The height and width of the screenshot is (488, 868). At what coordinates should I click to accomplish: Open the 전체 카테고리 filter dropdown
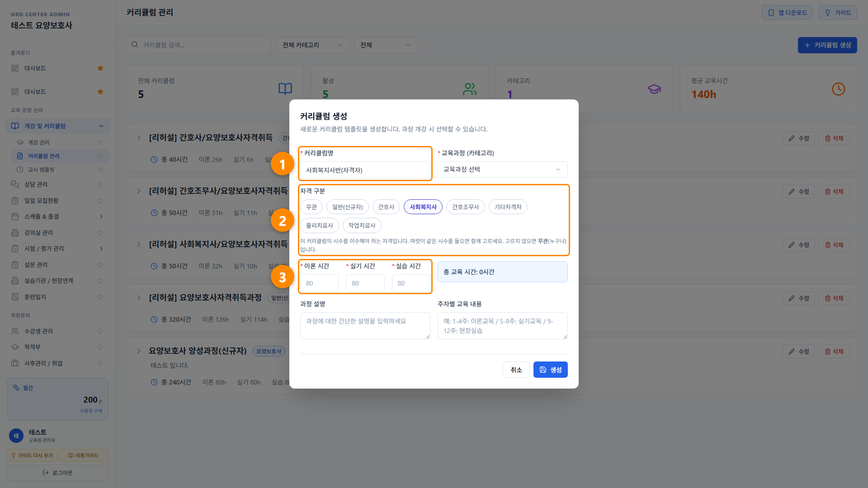(x=313, y=45)
